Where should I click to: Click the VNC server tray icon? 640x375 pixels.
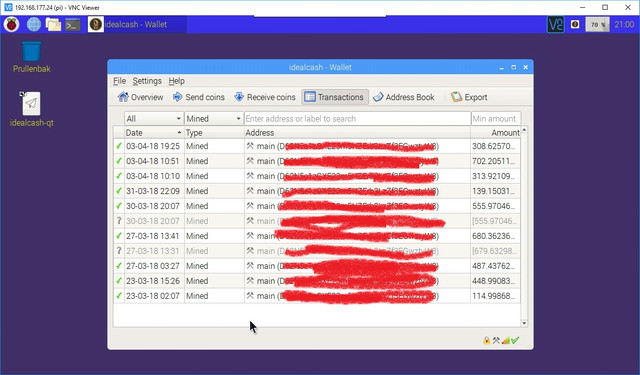pyautogui.click(x=556, y=24)
